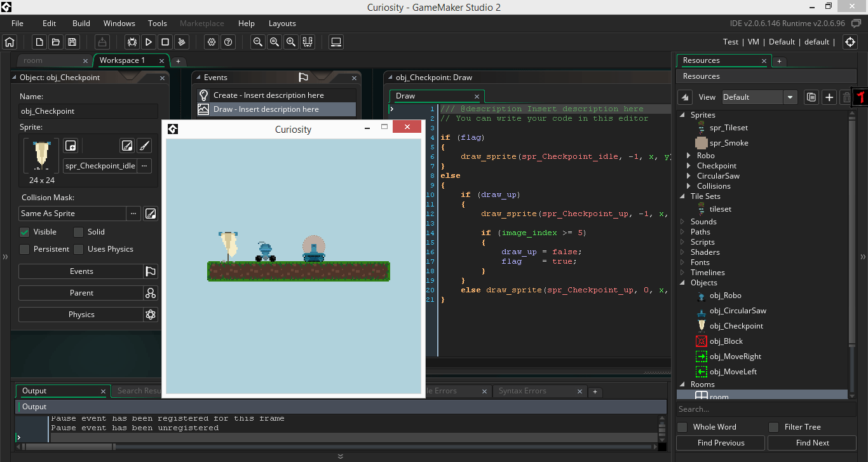The width and height of the screenshot is (868, 462).
Task: Open the Tools menu
Action: tap(158, 24)
